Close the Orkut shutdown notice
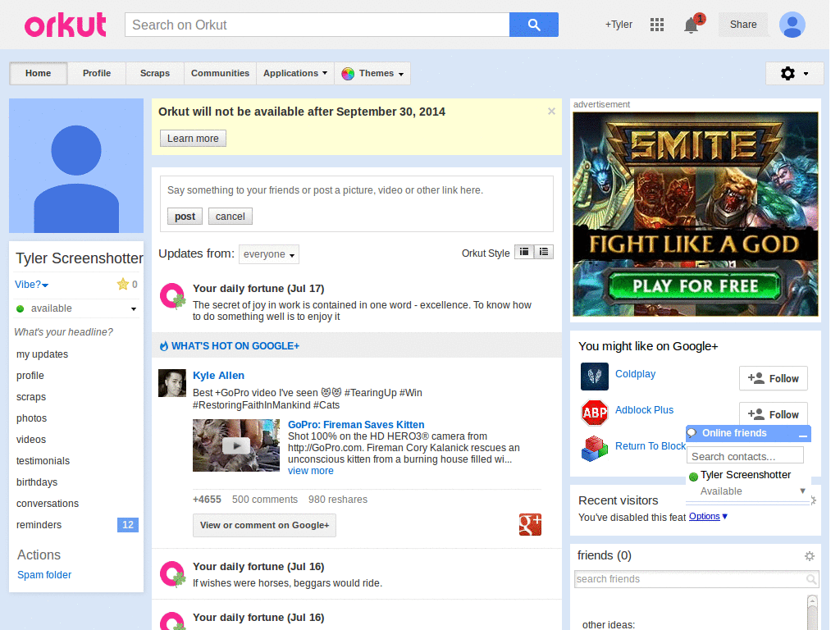840x630 pixels. [551, 112]
